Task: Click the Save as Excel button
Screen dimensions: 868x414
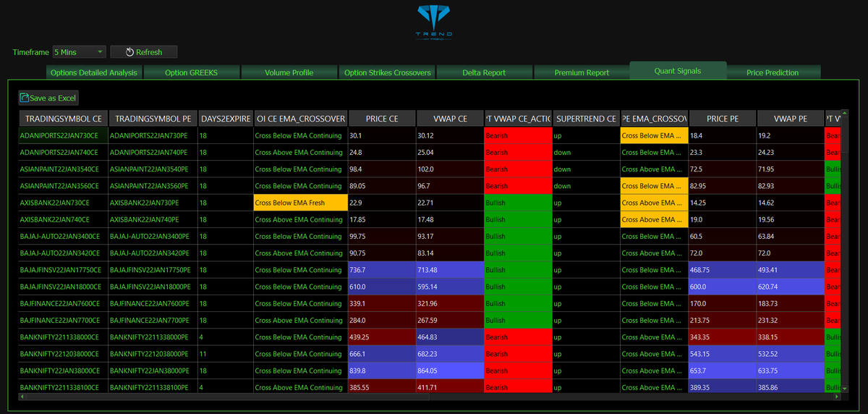Action: 48,98
